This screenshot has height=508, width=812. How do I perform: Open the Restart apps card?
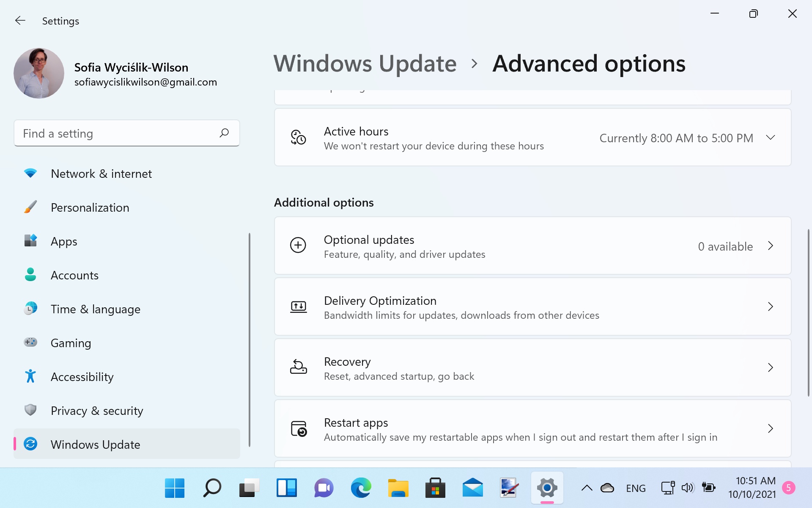click(532, 428)
